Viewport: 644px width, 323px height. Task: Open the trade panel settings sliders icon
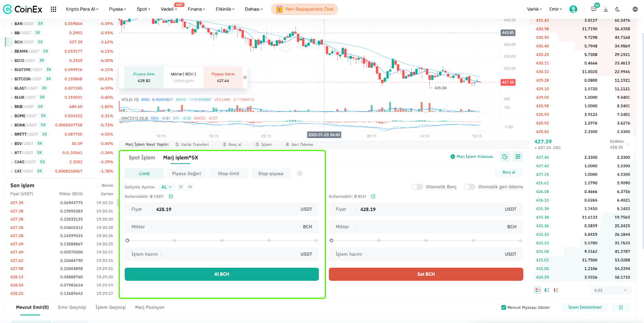click(518, 156)
